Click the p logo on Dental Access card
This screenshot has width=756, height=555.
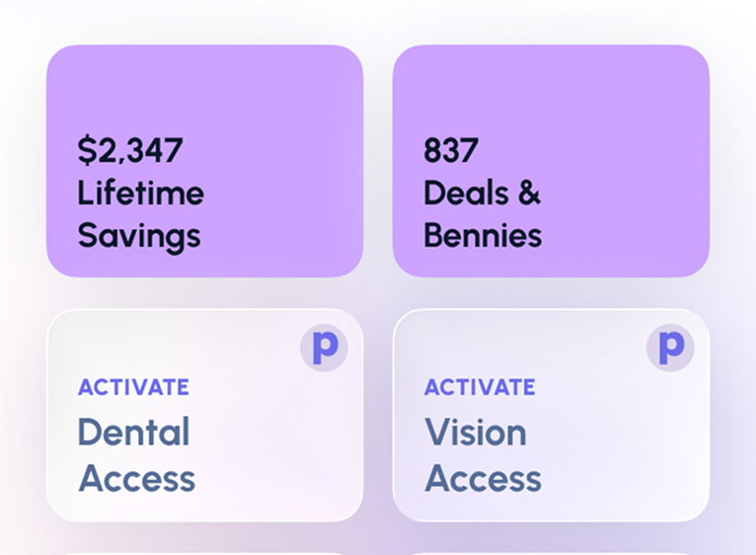(324, 348)
